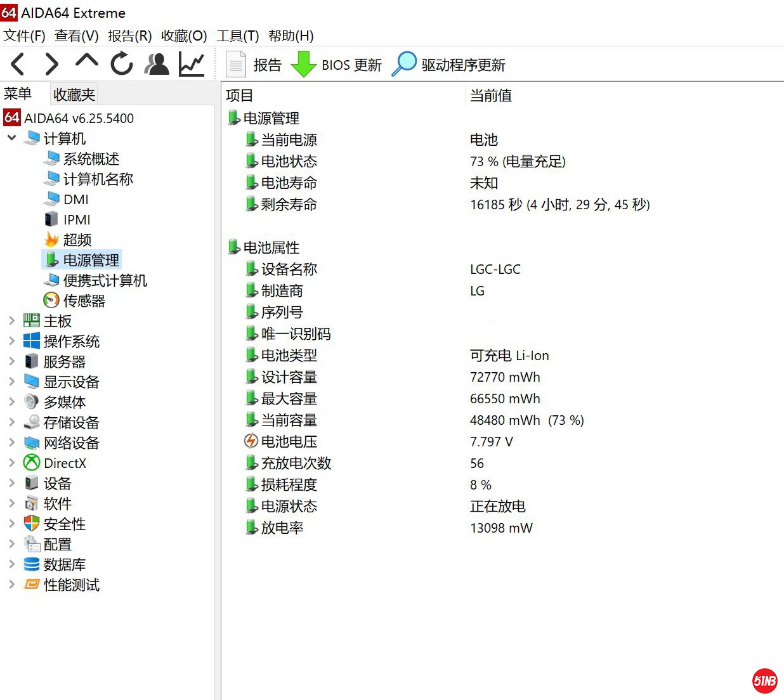The height and width of the screenshot is (700, 784).
Task: Open the line graph chart icon
Action: click(x=191, y=64)
